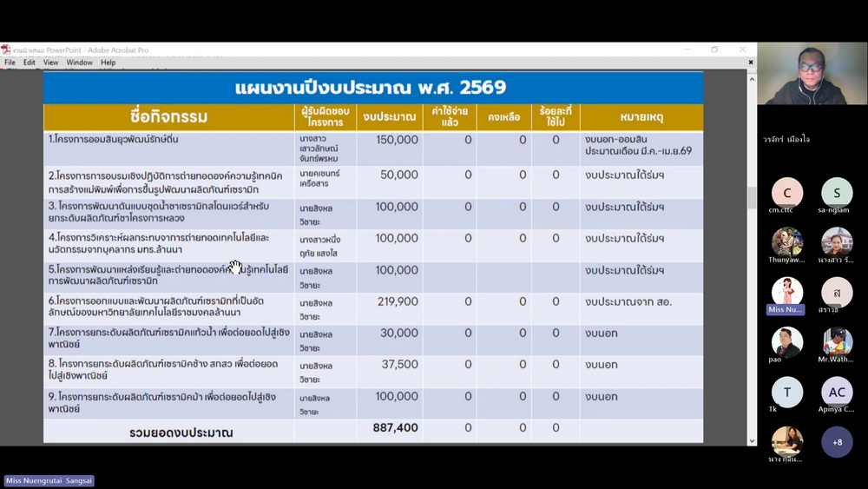The image size is (868, 489).
Task: Open the Edit menu
Action: tap(30, 63)
